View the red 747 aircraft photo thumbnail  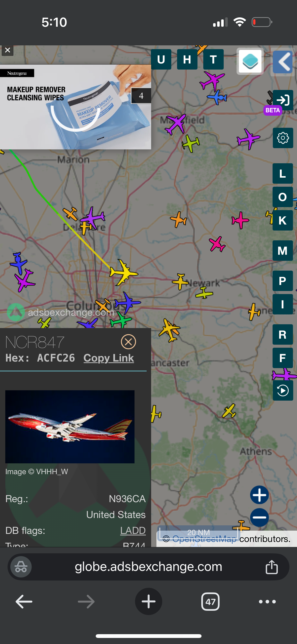(x=70, y=427)
